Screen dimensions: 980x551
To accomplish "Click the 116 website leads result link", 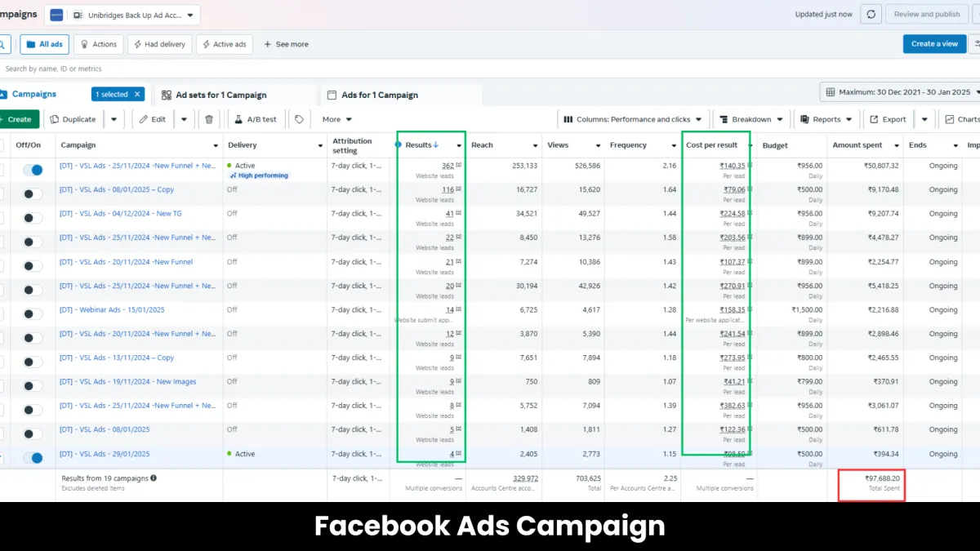I will 448,189.
